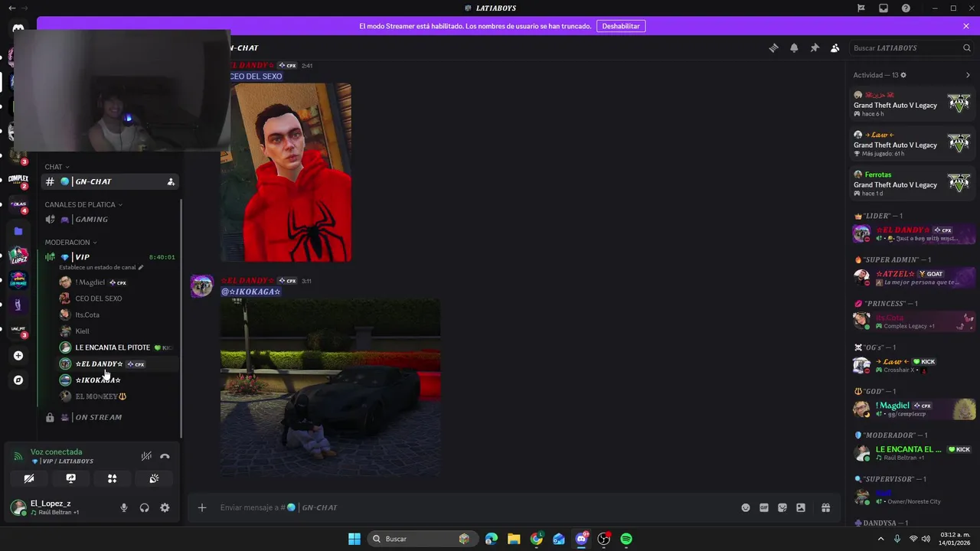Open the server folder icon
980x551 pixels.
click(x=18, y=231)
